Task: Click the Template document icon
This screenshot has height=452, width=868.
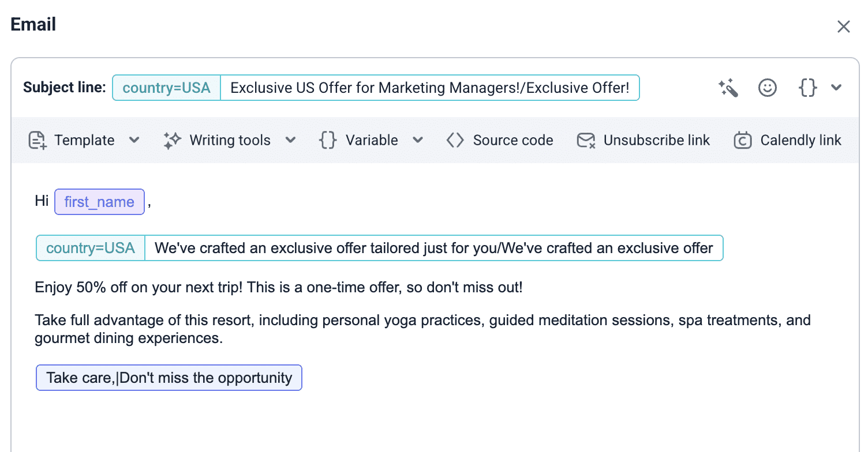Action: pos(38,141)
